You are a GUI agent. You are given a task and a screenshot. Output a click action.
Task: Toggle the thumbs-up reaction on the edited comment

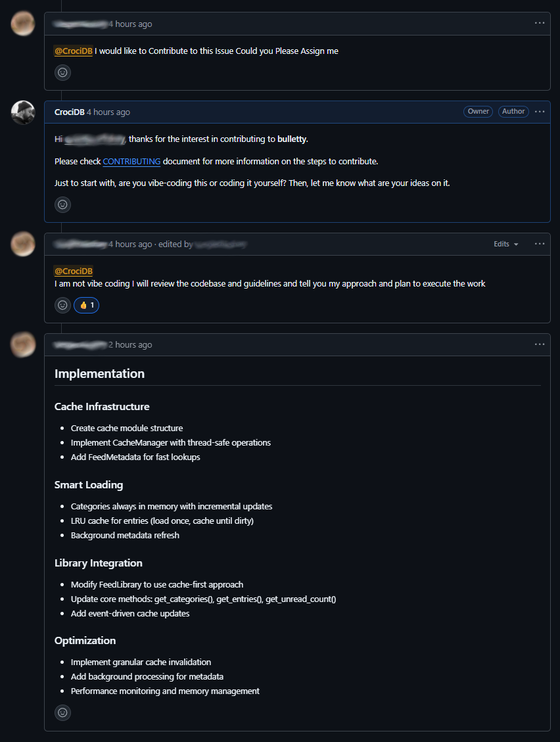86,305
